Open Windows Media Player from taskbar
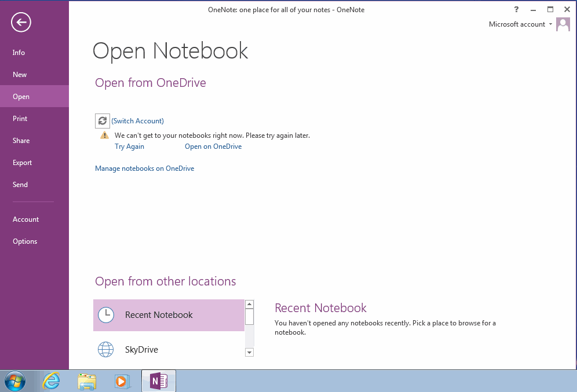Viewport: 577px width, 392px height. click(123, 381)
